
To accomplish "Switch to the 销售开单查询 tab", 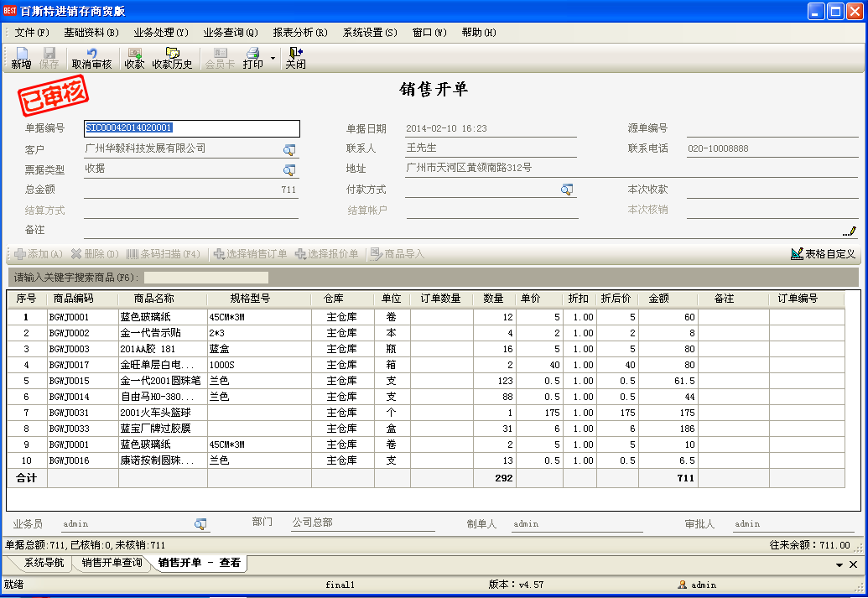I will tap(112, 563).
